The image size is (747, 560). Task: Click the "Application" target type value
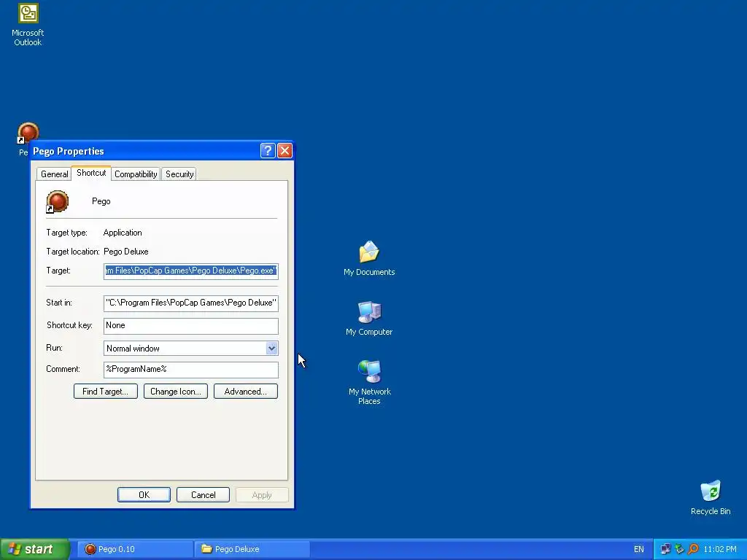coord(123,233)
